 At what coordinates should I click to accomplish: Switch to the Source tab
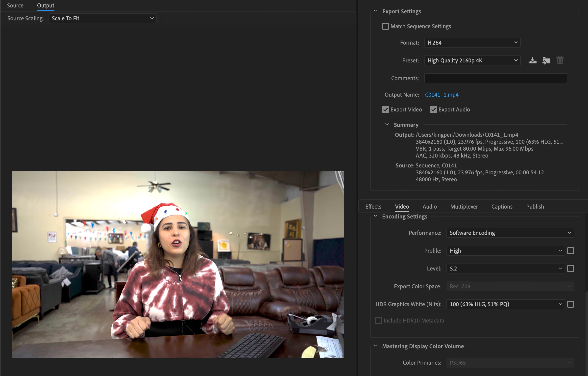point(15,5)
